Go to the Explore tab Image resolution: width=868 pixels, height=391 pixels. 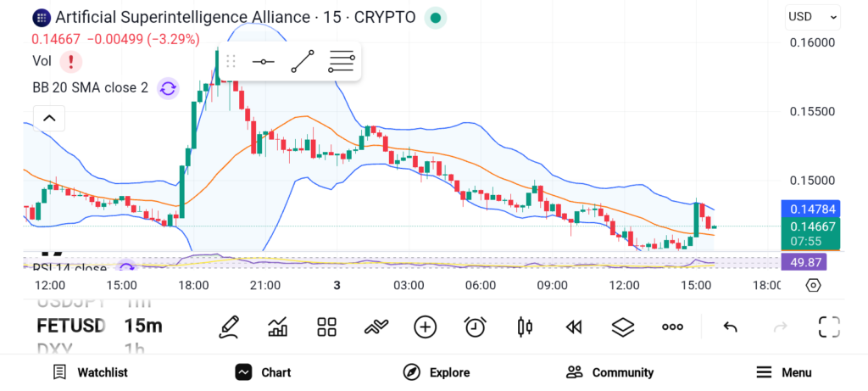[437, 372]
